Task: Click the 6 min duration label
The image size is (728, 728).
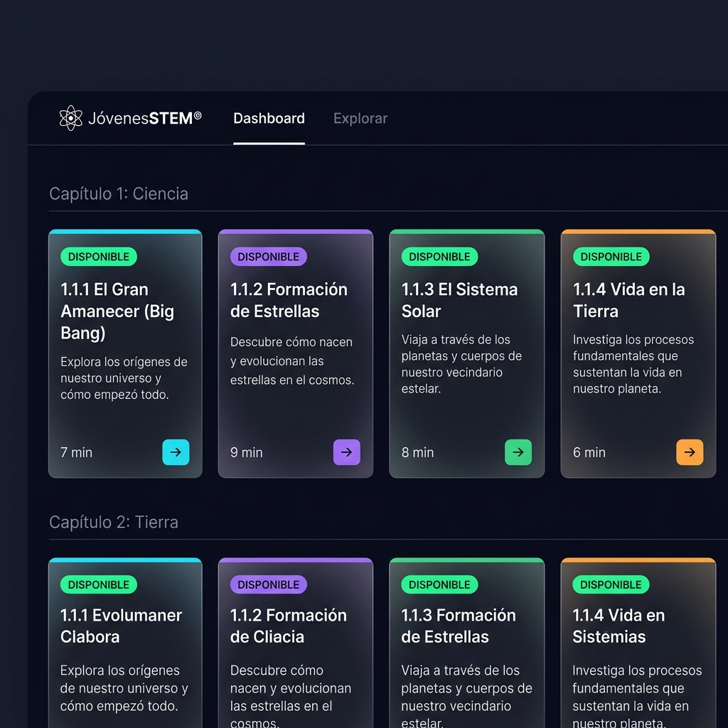Action: [589, 452]
